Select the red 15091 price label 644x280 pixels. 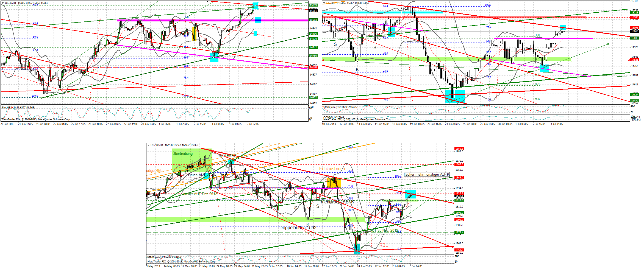(635, 28)
